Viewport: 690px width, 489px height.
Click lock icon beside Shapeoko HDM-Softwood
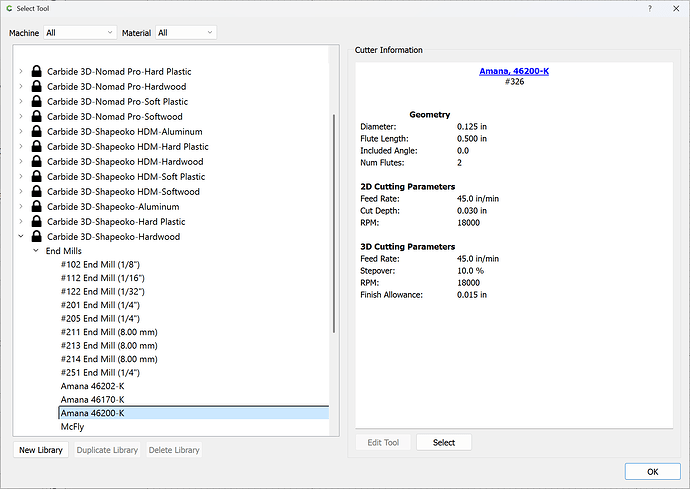37,191
